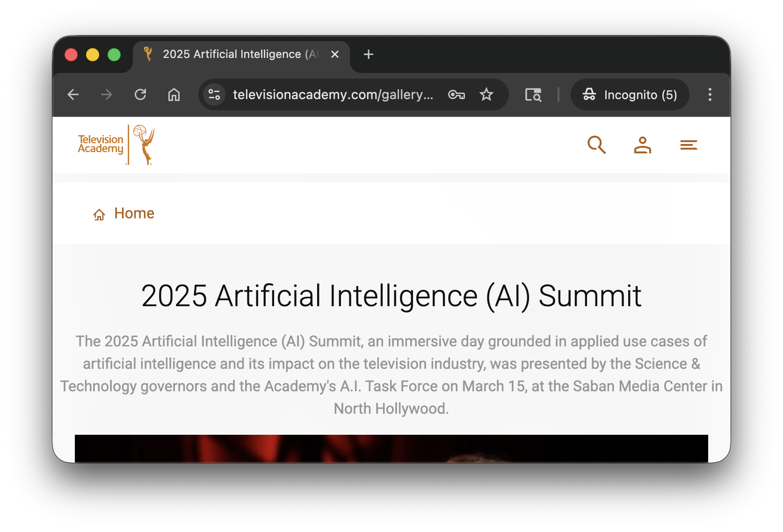Click the macOS yellow minimize button

point(93,55)
